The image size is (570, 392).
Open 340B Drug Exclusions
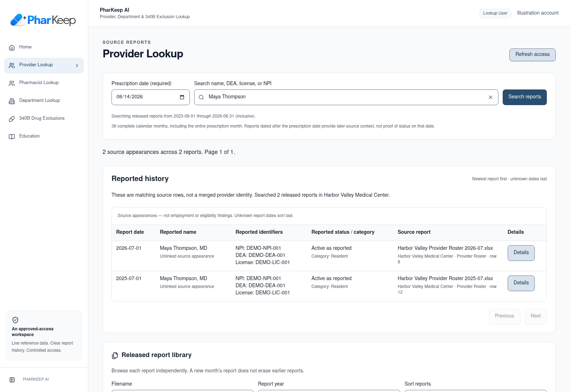(44, 118)
